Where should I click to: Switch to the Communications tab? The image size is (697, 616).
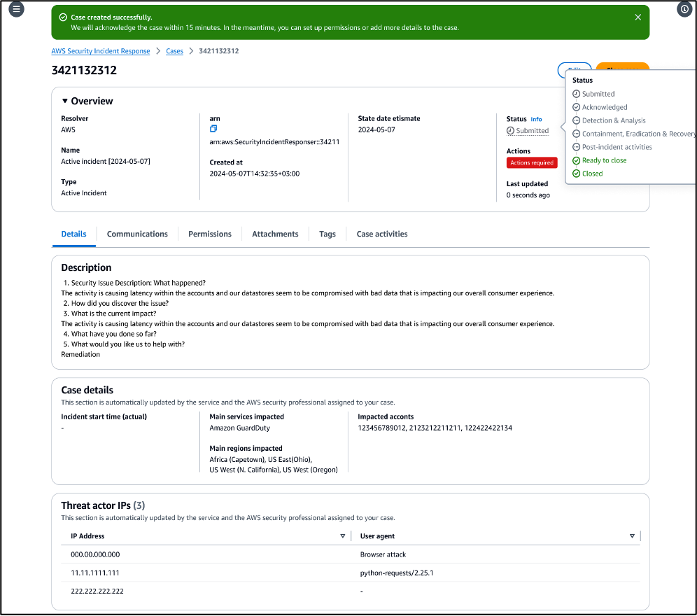pos(137,234)
